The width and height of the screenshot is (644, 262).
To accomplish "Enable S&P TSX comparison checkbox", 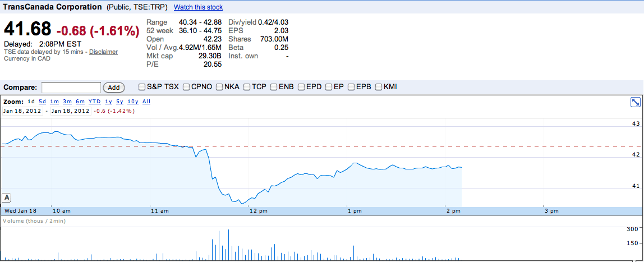I will click(142, 87).
